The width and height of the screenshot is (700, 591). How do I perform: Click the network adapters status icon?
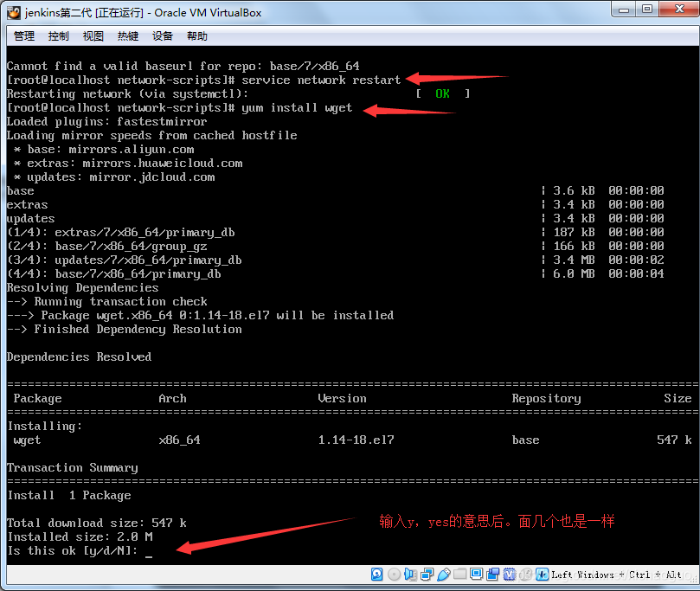click(427, 574)
